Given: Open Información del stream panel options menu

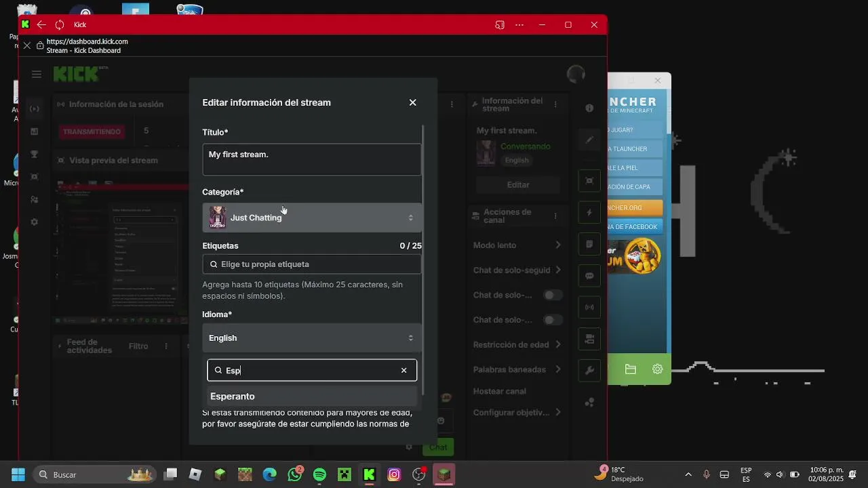Looking at the screenshot, I should 555,104.
